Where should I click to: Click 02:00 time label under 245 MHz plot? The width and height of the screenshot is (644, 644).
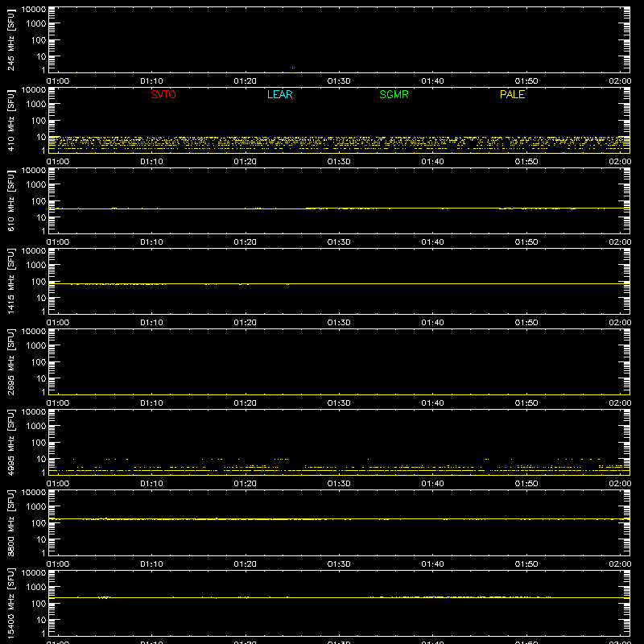click(620, 81)
